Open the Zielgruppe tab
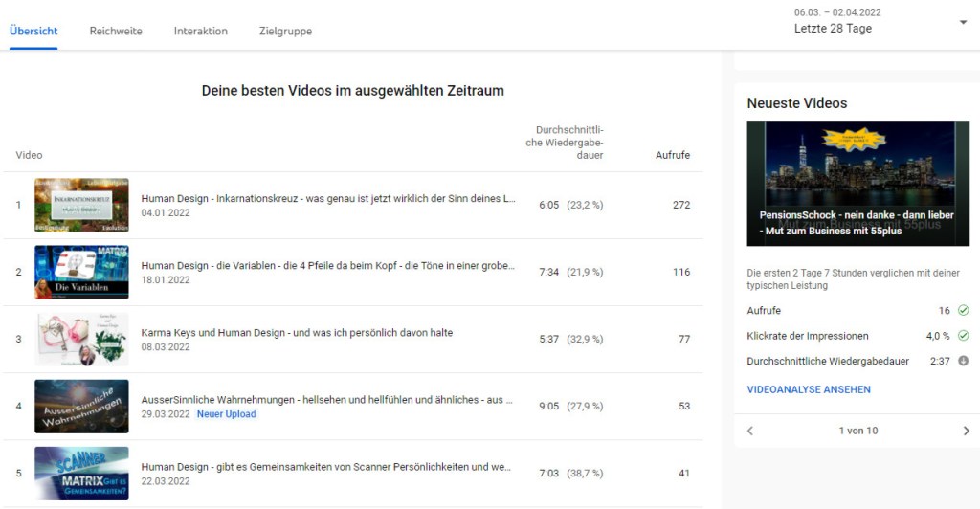The image size is (980, 509). (285, 31)
